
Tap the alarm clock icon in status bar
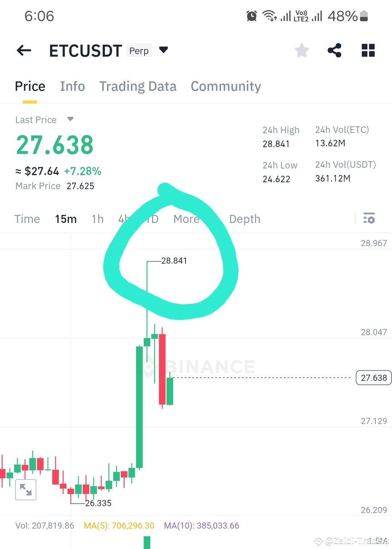click(x=251, y=16)
